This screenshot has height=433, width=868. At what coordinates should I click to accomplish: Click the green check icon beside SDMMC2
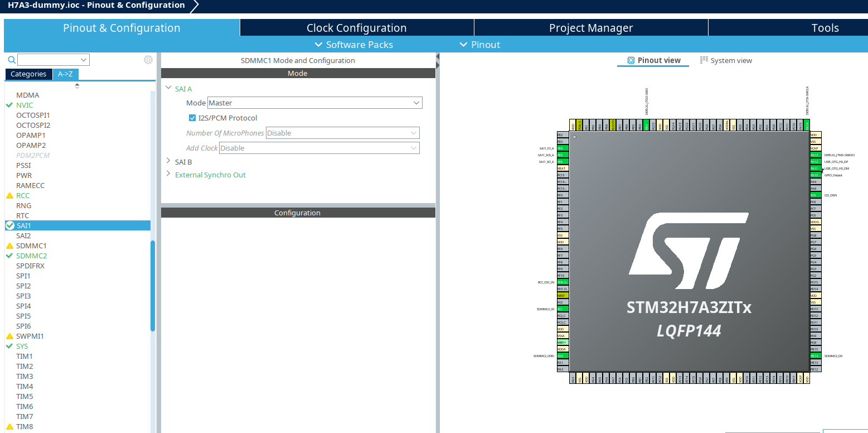tap(9, 256)
